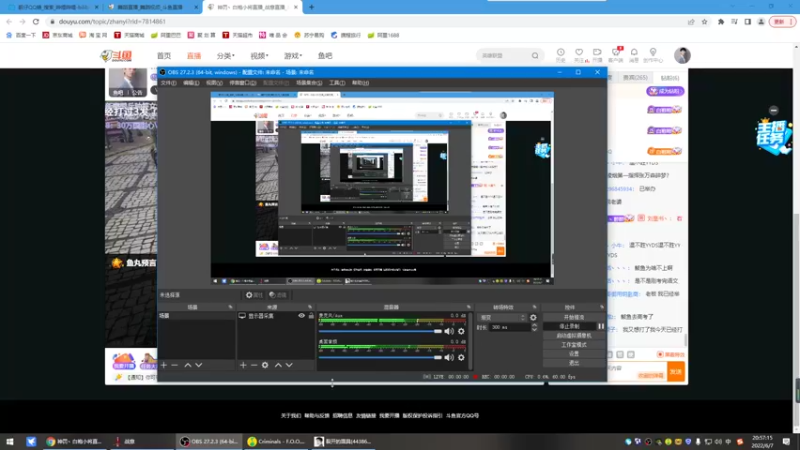Pop out the audio mixer dock icon

(x=468, y=307)
